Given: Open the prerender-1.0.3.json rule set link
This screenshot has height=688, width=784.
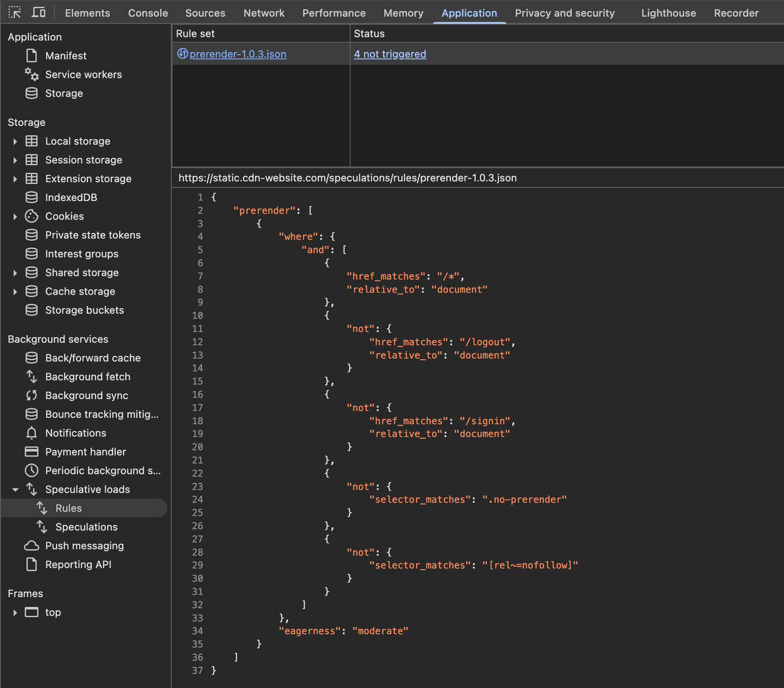Looking at the screenshot, I should point(237,54).
